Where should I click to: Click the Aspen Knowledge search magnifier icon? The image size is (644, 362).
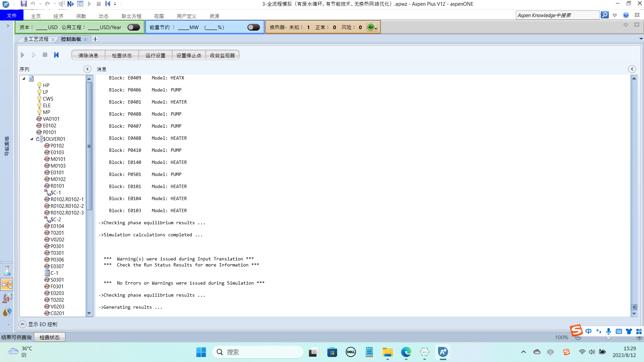(x=604, y=15)
